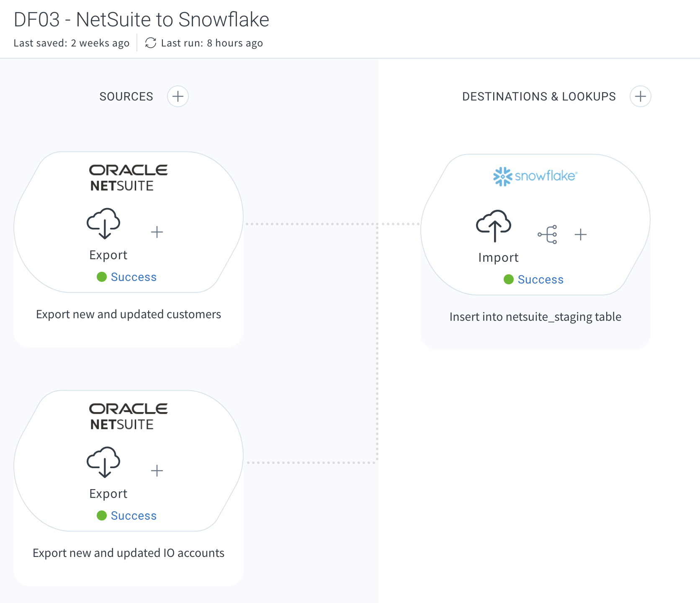Image resolution: width=700 pixels, height=603 pixels.
Task: Add step via plus in IO accounts export bubble
Action: pos(157,471)
